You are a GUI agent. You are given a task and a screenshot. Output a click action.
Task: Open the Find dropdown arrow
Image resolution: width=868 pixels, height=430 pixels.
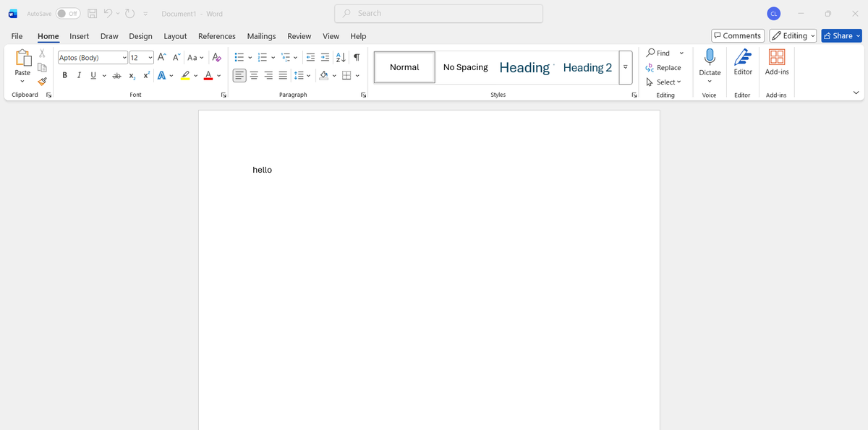point(681,53)
